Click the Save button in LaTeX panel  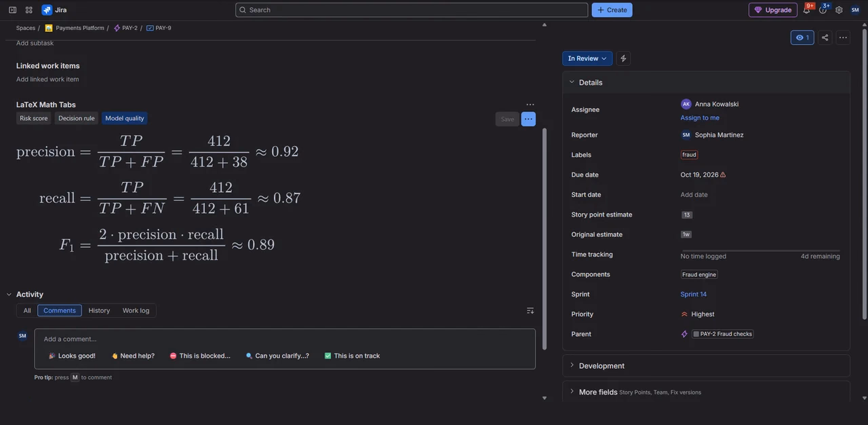pos(507,119)
